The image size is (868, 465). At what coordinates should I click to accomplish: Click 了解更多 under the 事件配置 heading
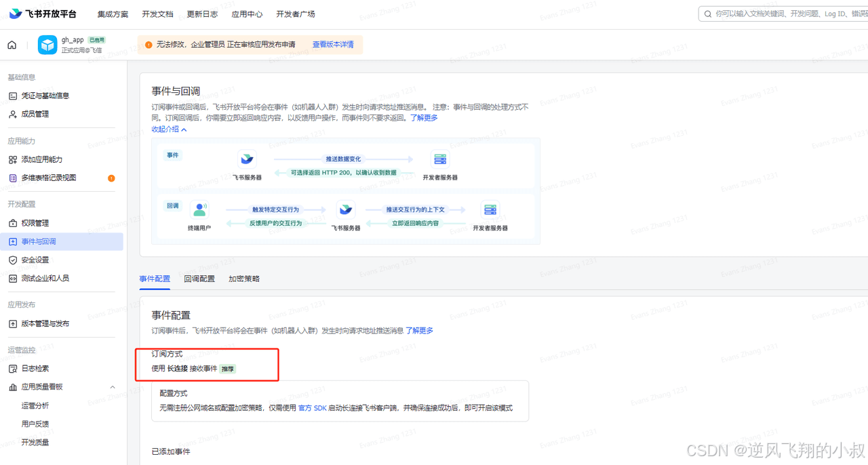[419, 331]
